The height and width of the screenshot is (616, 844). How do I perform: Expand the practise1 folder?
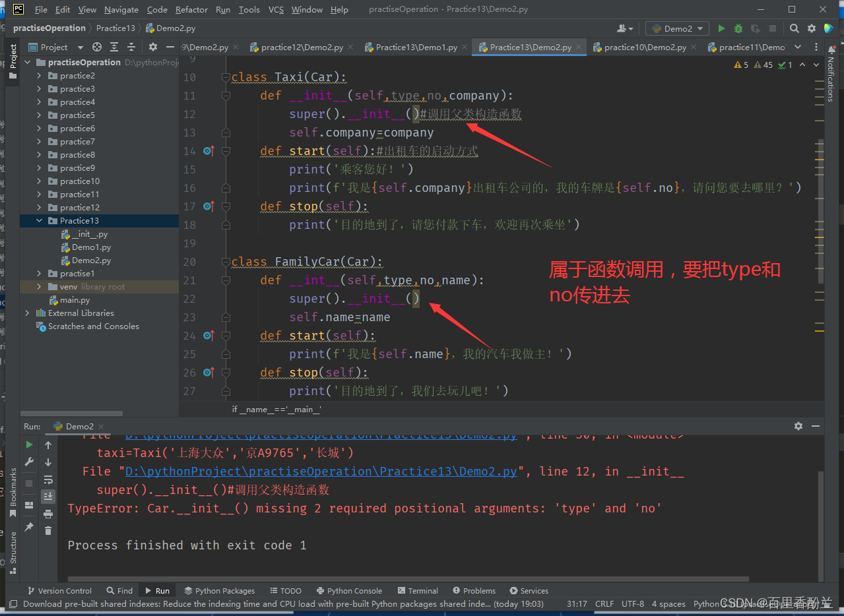point(40,273)
